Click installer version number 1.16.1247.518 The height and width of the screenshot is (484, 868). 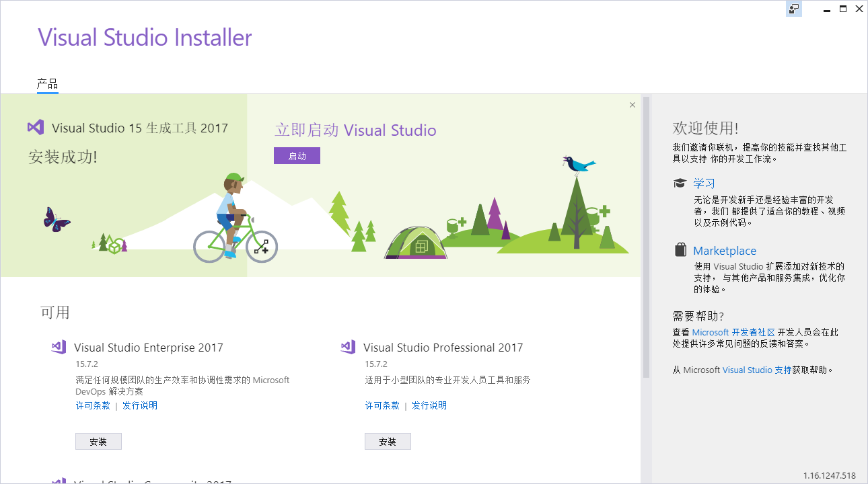829,475
